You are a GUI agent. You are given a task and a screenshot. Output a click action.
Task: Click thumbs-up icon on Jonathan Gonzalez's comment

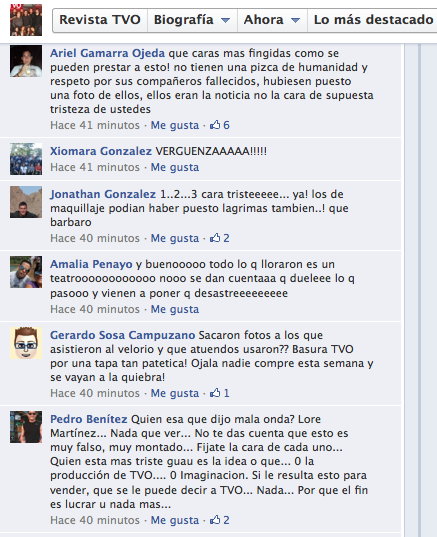(x=215, y=238)
